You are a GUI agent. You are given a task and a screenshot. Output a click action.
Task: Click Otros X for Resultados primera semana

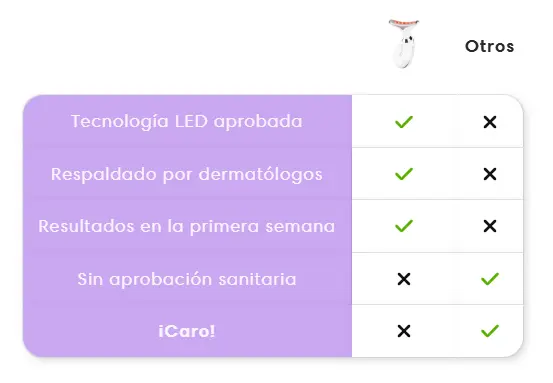pyautogui.click(x=490, y=226)
